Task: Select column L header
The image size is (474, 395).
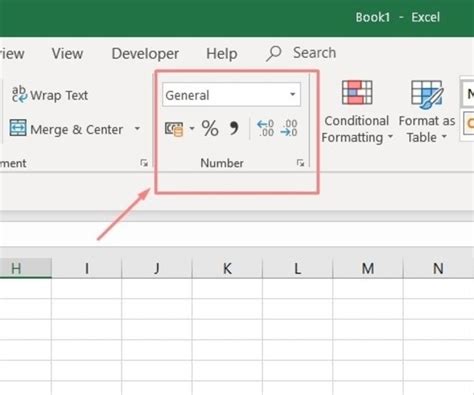Action: point(298,268)
